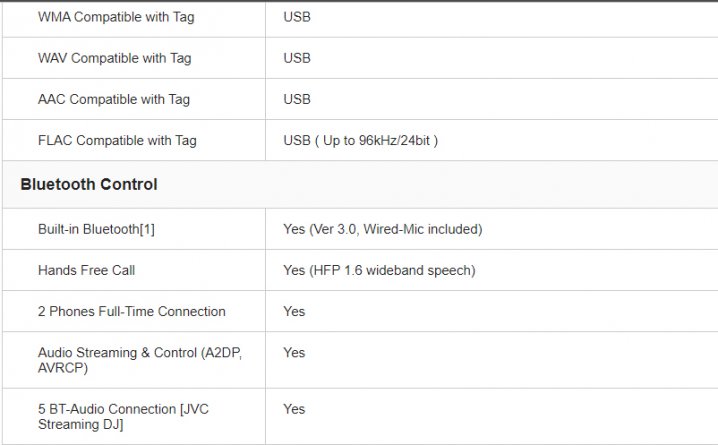
Task: Click the Bluetooth Control section header
Action: click(89, 184)
